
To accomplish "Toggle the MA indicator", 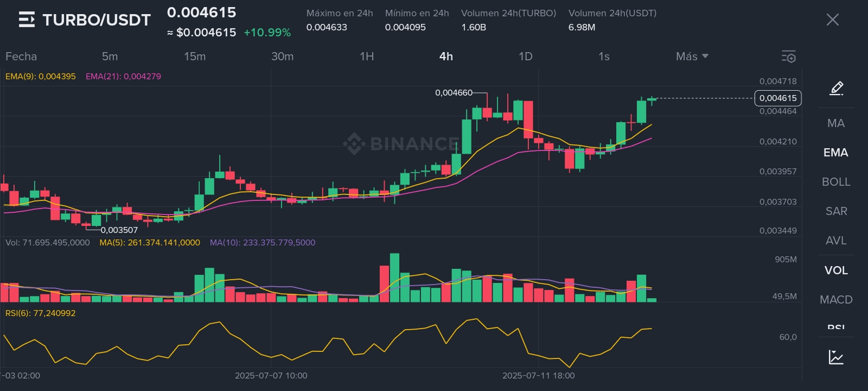I will point(836,123).
